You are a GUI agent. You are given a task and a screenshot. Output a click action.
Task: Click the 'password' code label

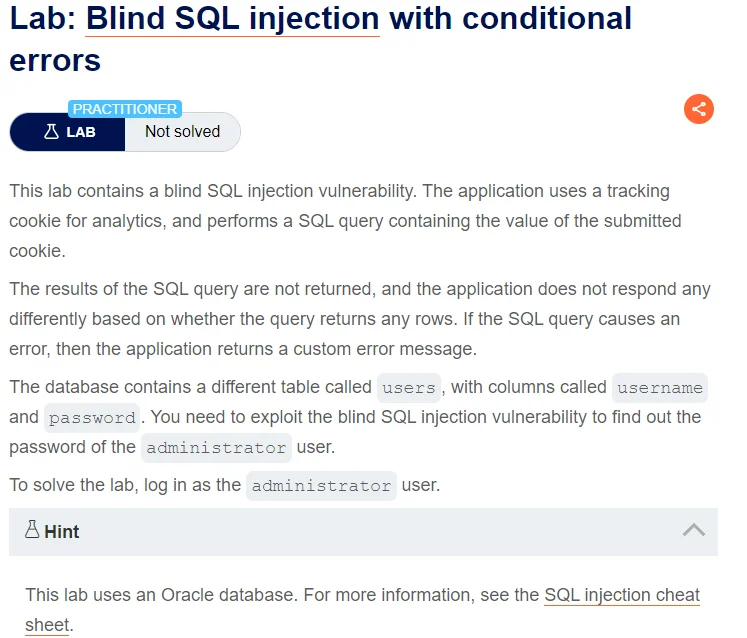click(92, 418)
